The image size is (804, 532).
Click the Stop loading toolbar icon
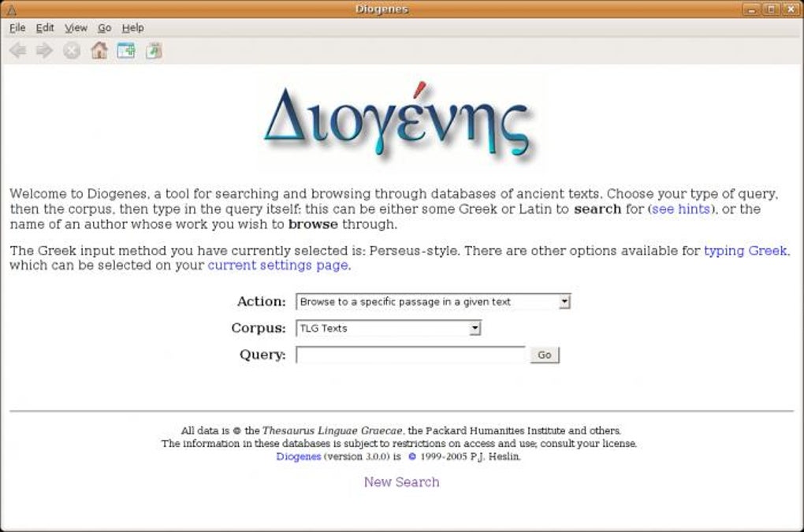coord(72,50)
